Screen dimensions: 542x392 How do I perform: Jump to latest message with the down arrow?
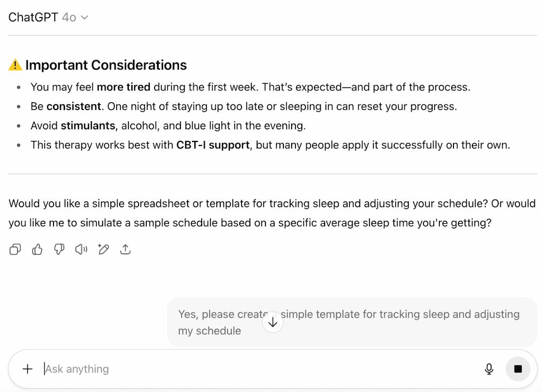click(273, 322)
